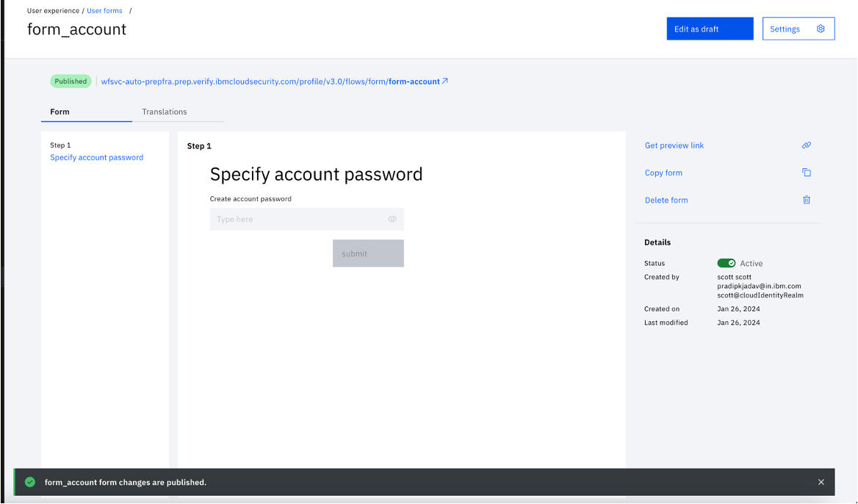Image resolution: width=858 pixels, height=504 pixels.
Task: Dismiss the published notification with the X
Action: tap(821, 482)
